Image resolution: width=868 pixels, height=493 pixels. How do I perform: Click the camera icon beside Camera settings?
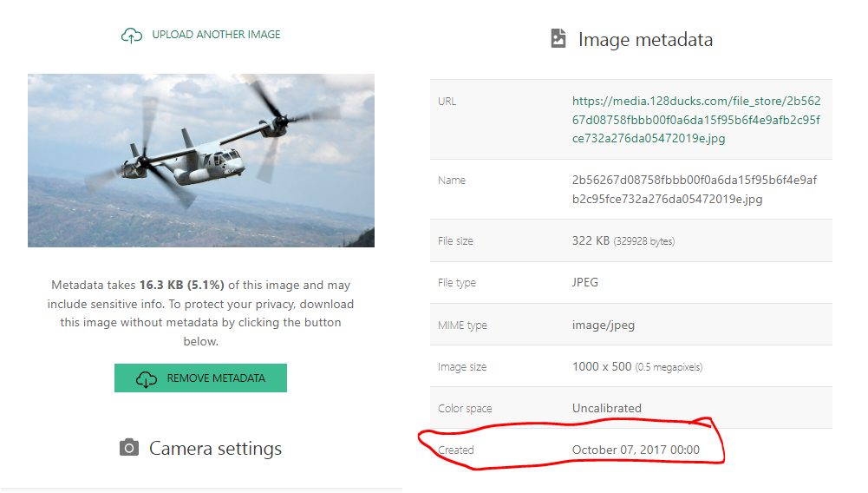click(129, 448)
